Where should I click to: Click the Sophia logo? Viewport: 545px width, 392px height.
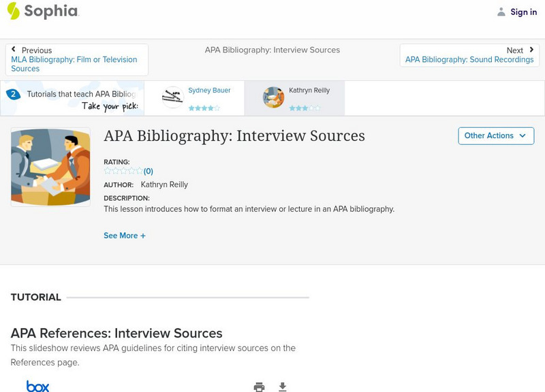[x=42, y=12]
